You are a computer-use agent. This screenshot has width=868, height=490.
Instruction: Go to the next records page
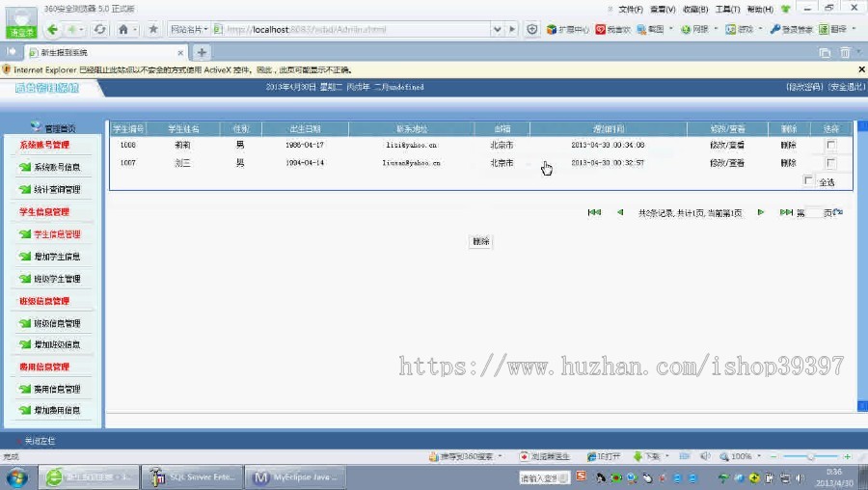click(761, 212)
